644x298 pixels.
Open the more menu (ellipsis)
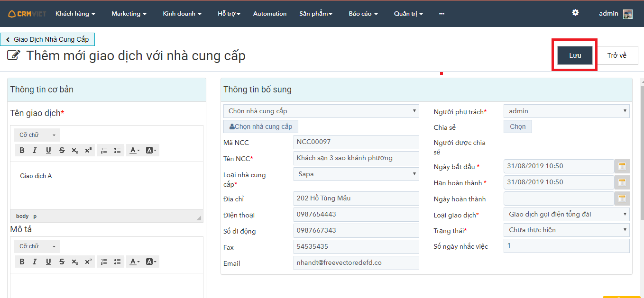coord(442,14)
